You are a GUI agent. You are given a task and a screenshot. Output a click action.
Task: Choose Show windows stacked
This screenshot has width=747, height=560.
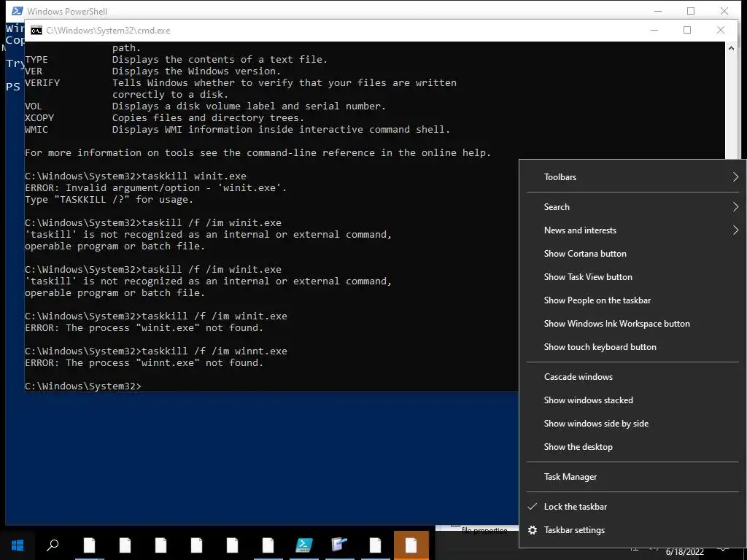click(x=632, y=400)
